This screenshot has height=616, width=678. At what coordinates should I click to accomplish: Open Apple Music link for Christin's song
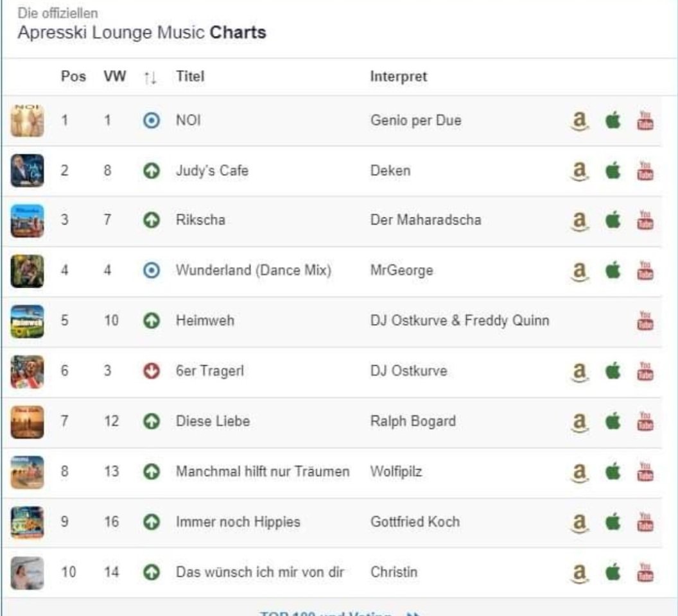[x=613, y=572]
